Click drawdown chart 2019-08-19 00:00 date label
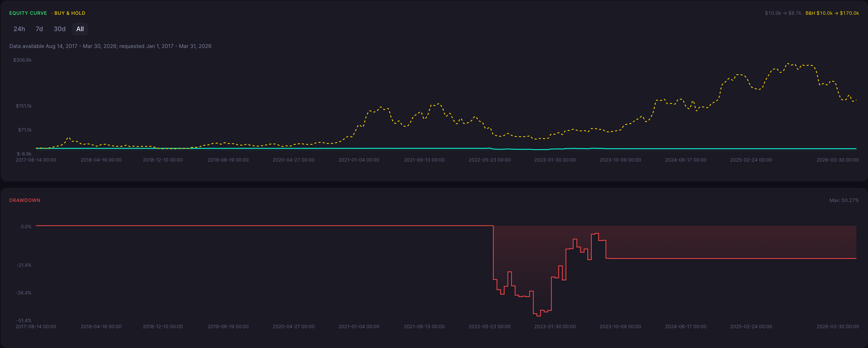 228,326
